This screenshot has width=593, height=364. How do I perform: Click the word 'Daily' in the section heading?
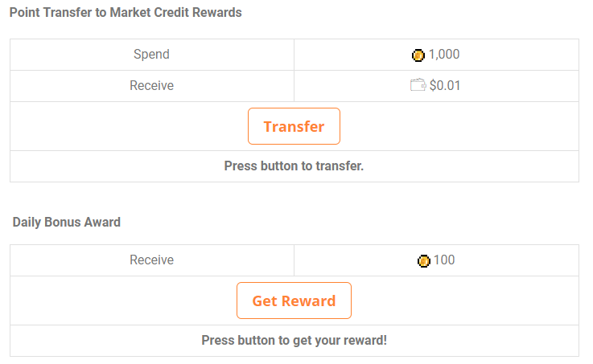28,222
